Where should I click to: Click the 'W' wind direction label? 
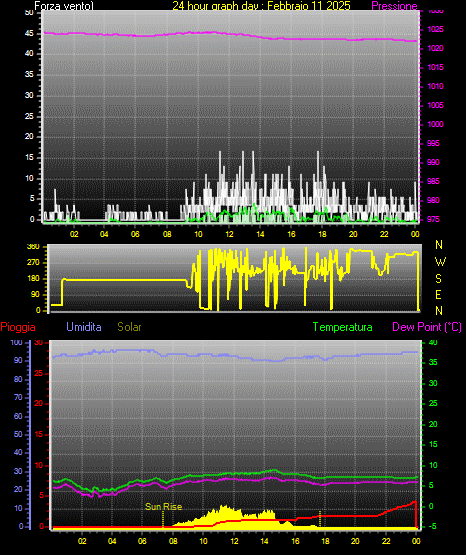[440, 262]
